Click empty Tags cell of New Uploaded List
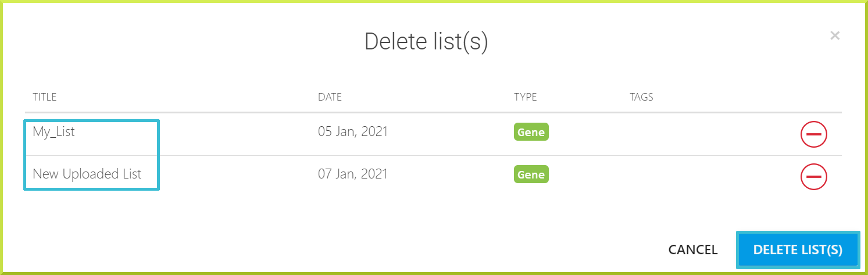Screen dimensions: 868x275 (698, 176)
